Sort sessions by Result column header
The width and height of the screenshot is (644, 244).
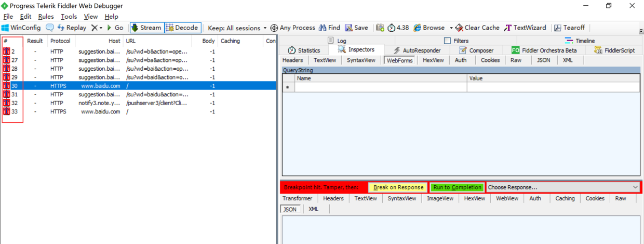35,41
